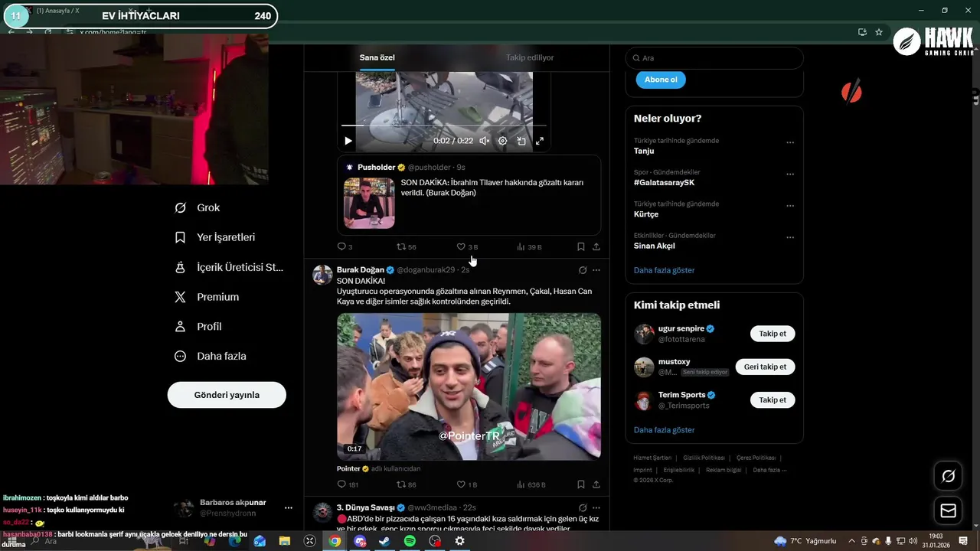View the 636 B views analytics

point(531,484)
